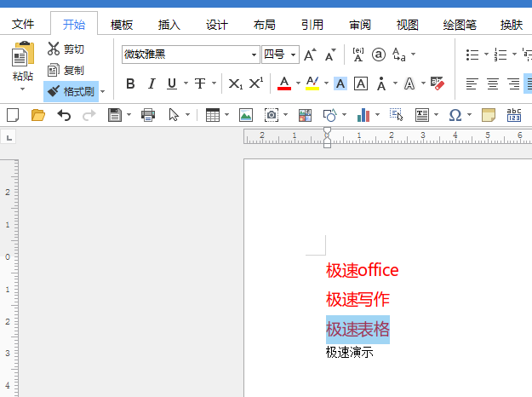Screen dimensions: 532x397
Task: Click the Print icon
Action: click(x=148, y=115)
